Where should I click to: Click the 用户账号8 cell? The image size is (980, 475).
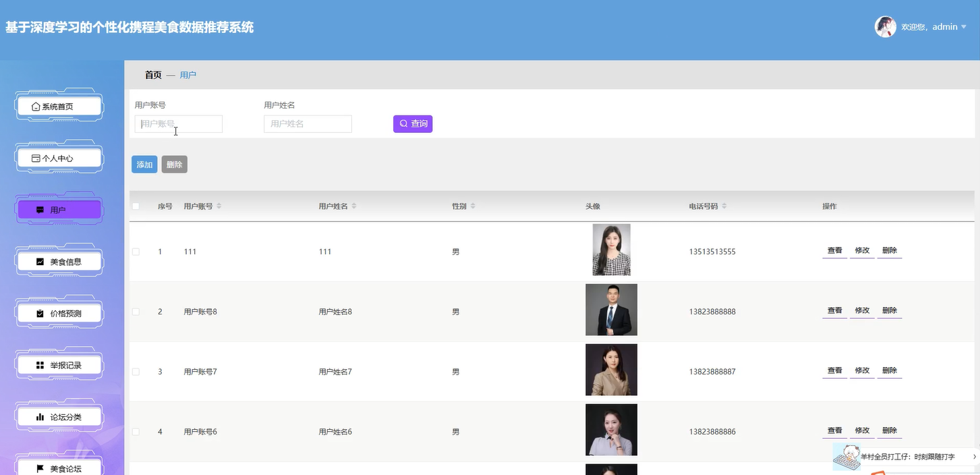(200, 312)
